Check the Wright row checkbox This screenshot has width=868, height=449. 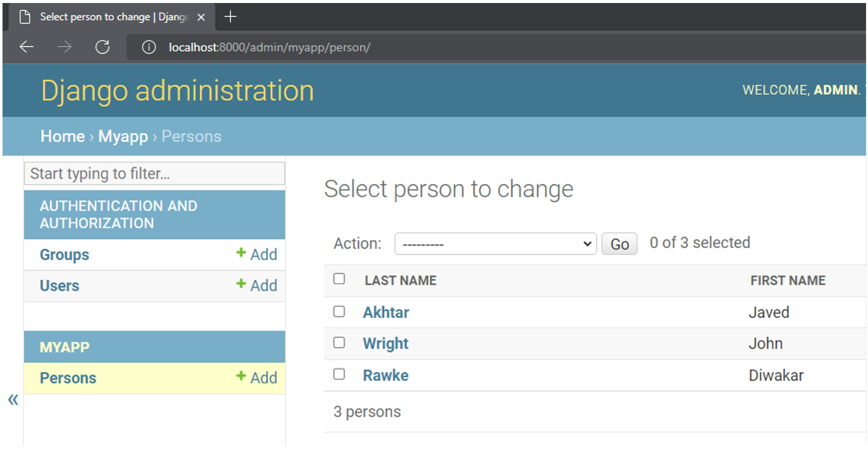pos(339,343)
